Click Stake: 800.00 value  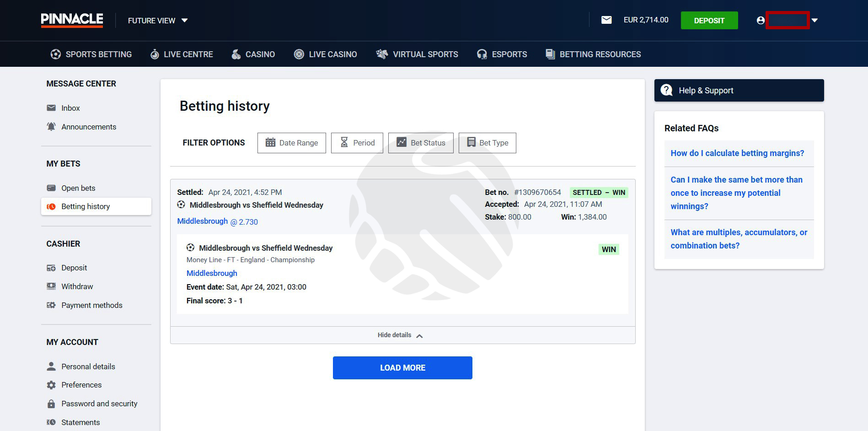[x=508, y=217]
